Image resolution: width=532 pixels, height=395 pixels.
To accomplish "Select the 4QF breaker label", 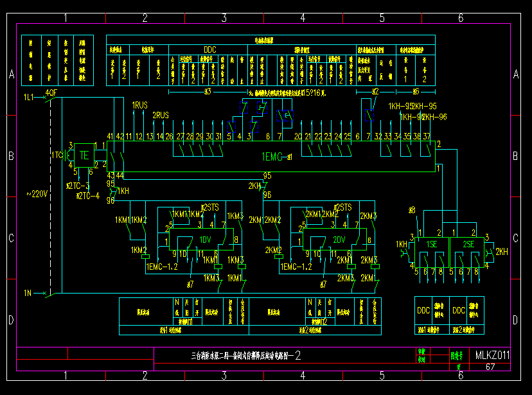I will [51, 92].
